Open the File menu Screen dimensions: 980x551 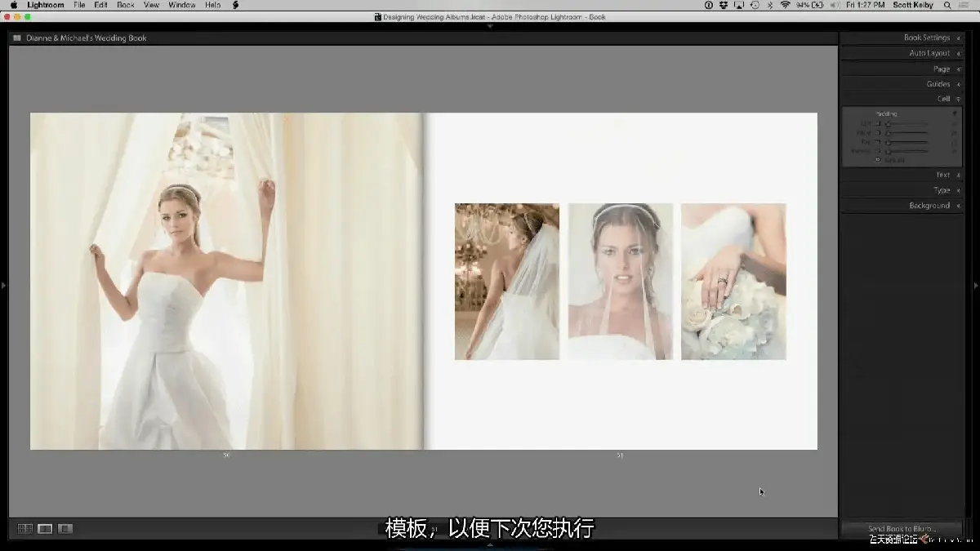(x=79, y=5)
